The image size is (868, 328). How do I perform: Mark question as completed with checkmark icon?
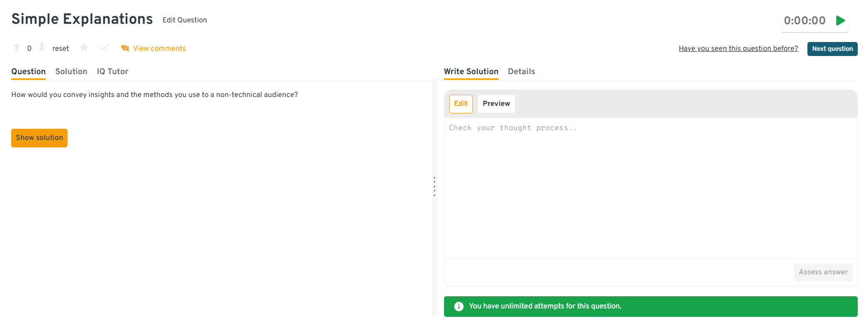(x=104, y=48)
